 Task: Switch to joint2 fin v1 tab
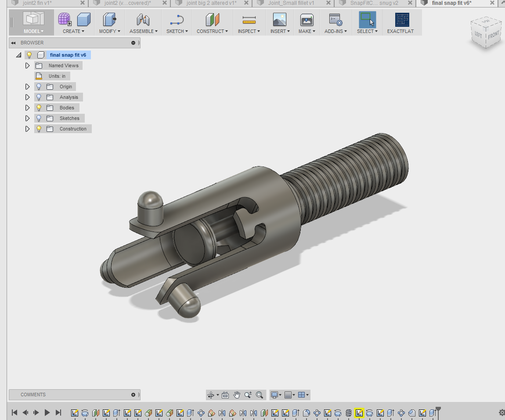(x=37, y=3)
